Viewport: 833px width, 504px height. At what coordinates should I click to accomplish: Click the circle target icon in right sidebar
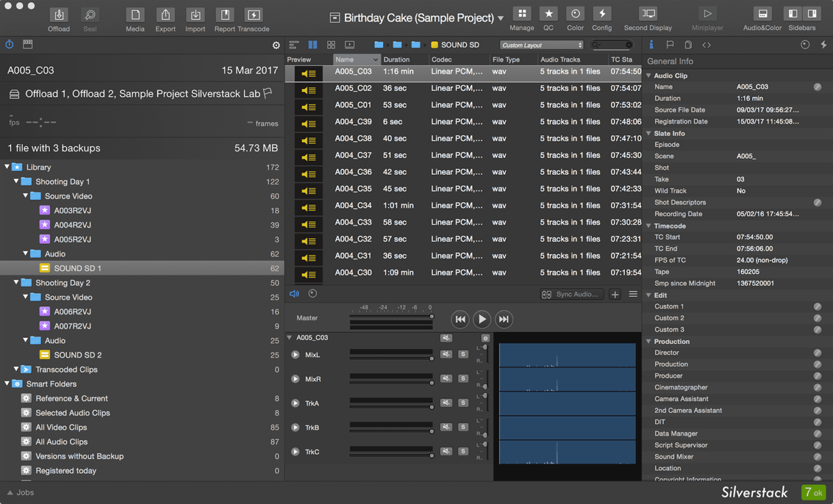coord(805,45)
